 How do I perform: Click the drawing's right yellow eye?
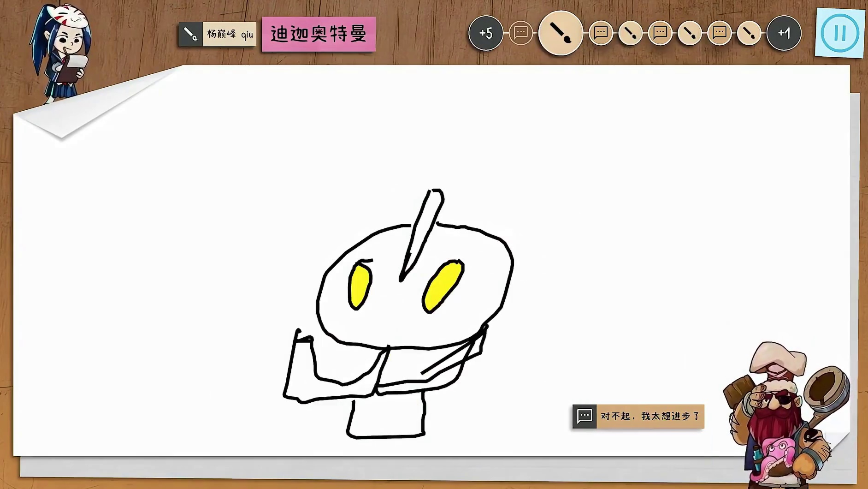click(x=443, y=286)
